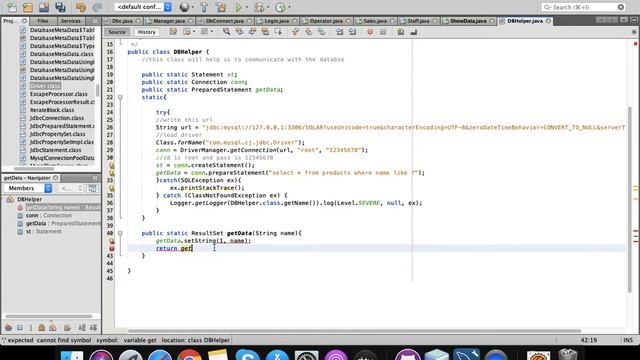The image size is (640, 360).
Task: Select IterateBlock.class in the project tree
Action: [x=52, y=110]
